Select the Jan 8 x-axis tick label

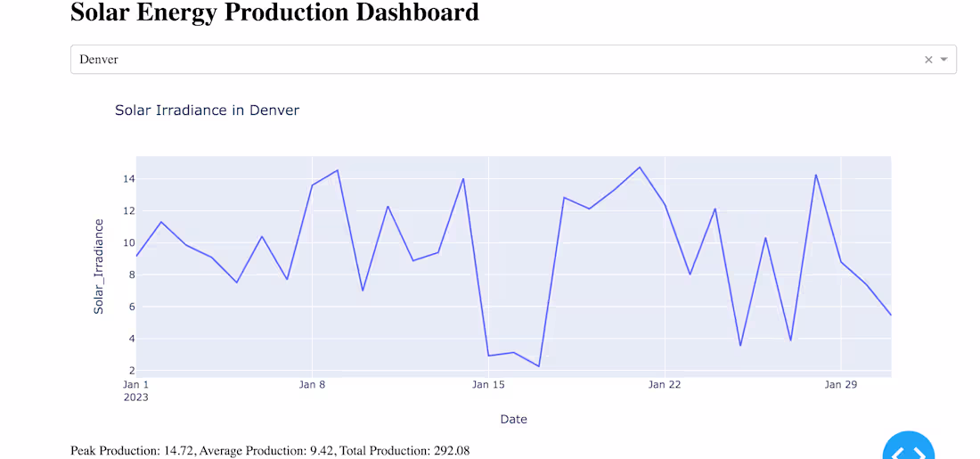tap(312, 385)
